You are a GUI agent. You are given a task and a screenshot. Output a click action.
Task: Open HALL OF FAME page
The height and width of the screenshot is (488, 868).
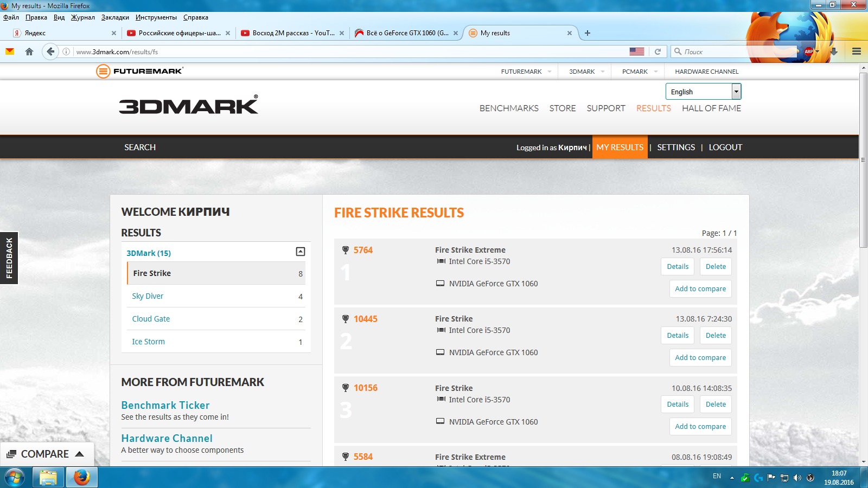(711, 108)
